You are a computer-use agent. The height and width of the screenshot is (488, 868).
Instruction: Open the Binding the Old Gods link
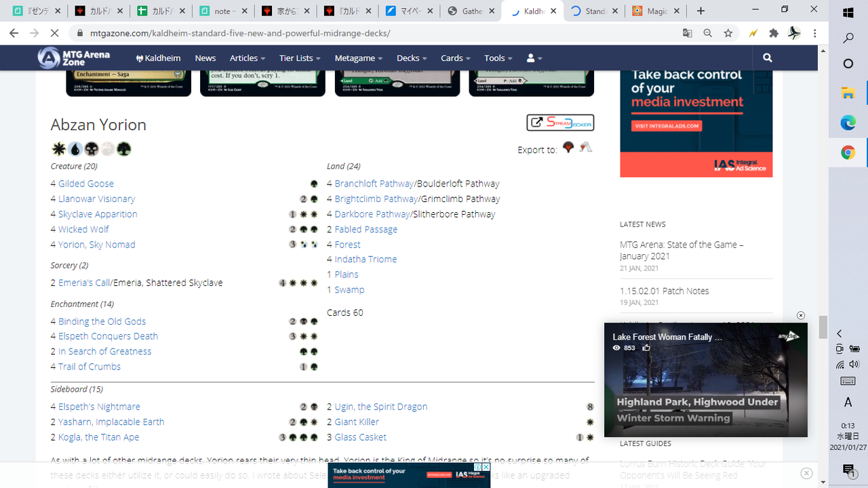102,321
